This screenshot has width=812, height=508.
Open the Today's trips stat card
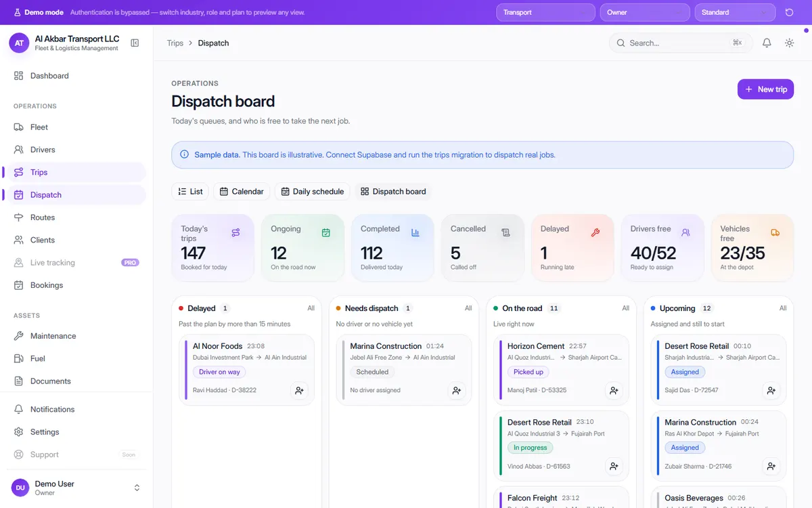(213, 248)
